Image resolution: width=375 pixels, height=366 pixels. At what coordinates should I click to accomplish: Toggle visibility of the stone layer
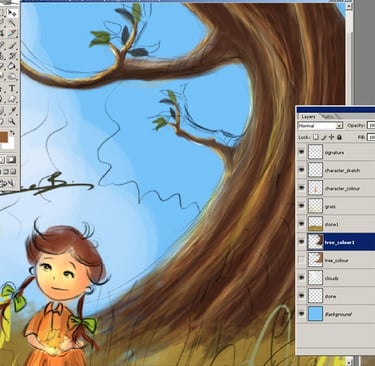coord(302,296)
